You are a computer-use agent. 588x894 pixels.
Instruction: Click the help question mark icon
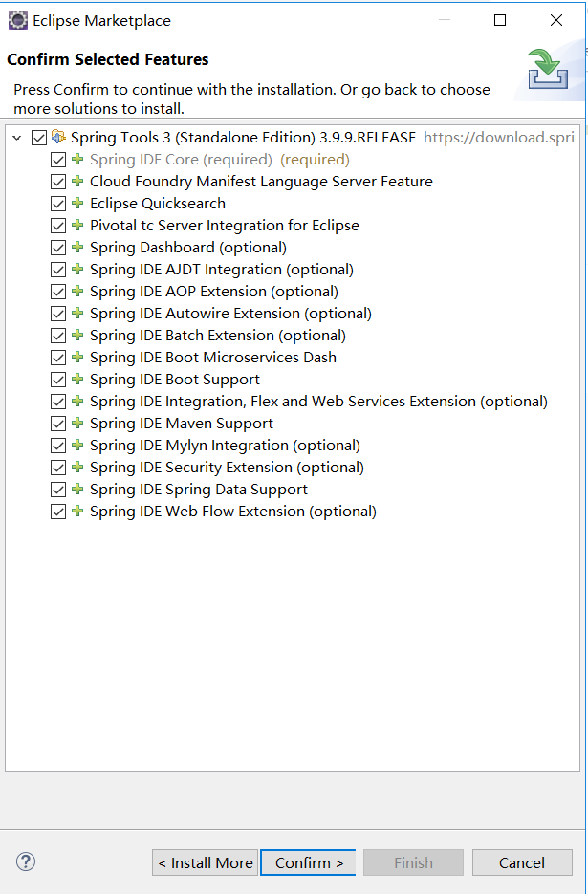(26, 861)
